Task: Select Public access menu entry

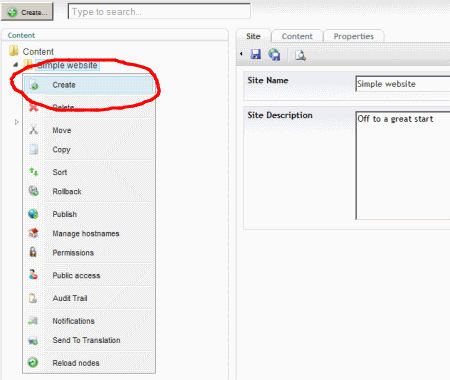Action: coord(89,275)
